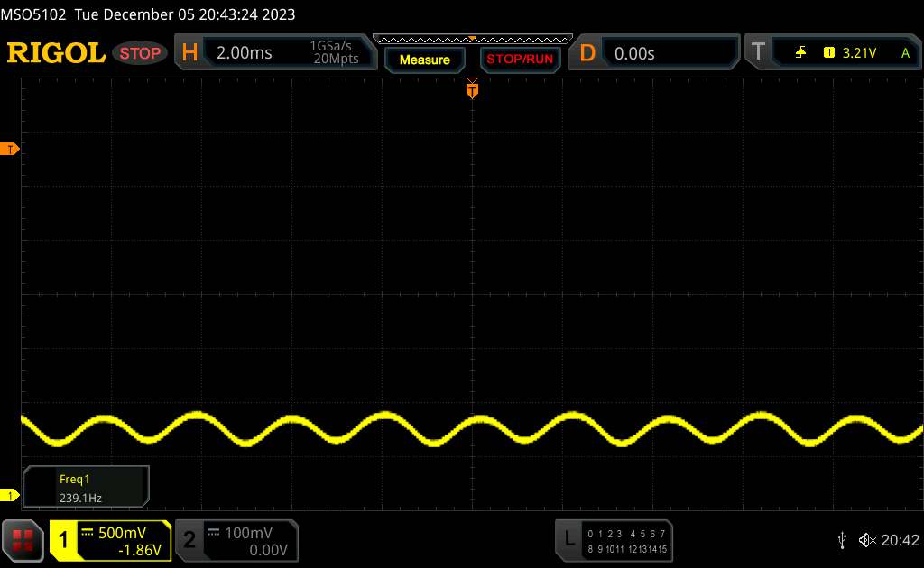Open the 2.00ms timebase scale setting
924x568 pixels.
coord(245,53)
